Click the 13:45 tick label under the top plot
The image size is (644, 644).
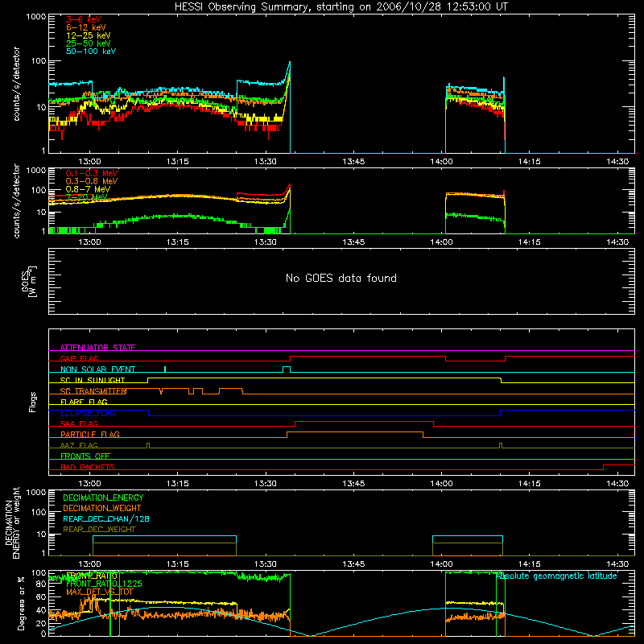(353, 162)
